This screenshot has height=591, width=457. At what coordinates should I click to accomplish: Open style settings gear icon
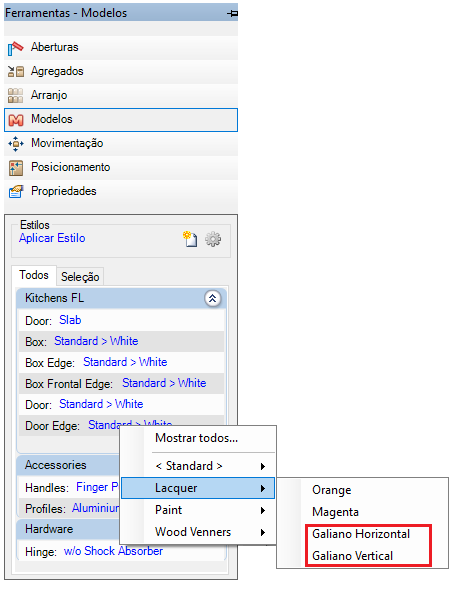(x=213, y=239)
